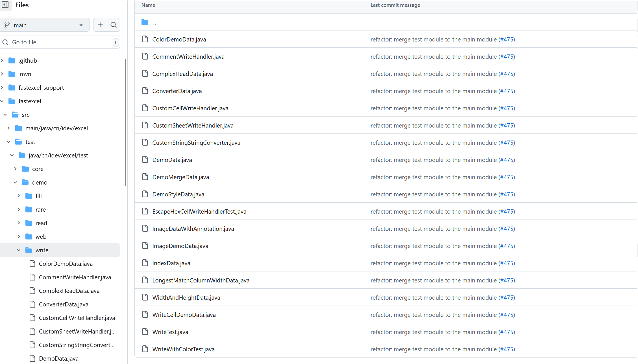Open WriteCellDemoData.java in file list
The height and width of the screenshot is (364, 638).
[x=184, y=315]
